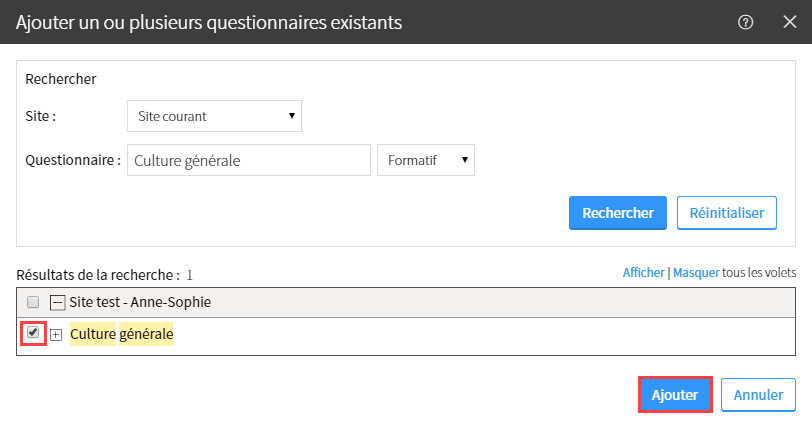
Task: Expand the Culture générale plus icon
Action: (56, 335)
